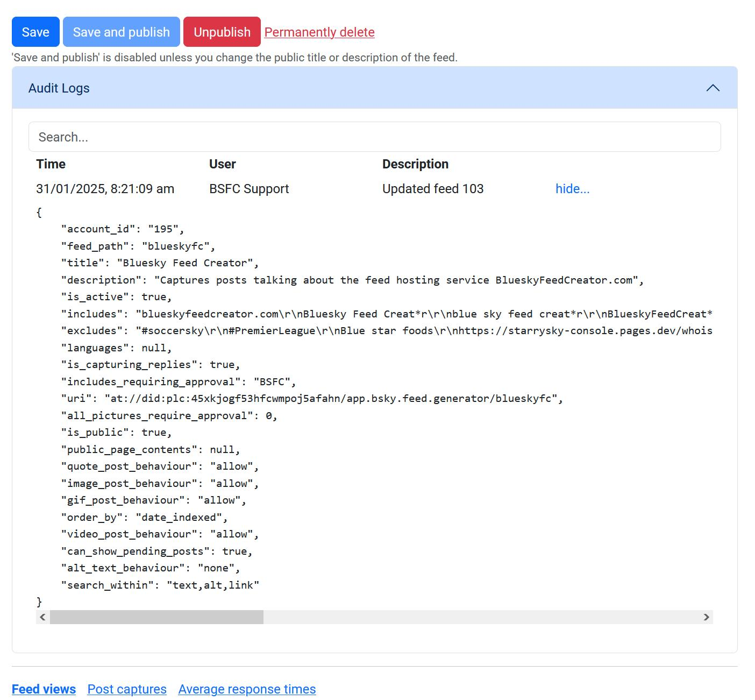Select the 31/01/2025 timestamp cell

pyautogui.click(x=105, y=189)
